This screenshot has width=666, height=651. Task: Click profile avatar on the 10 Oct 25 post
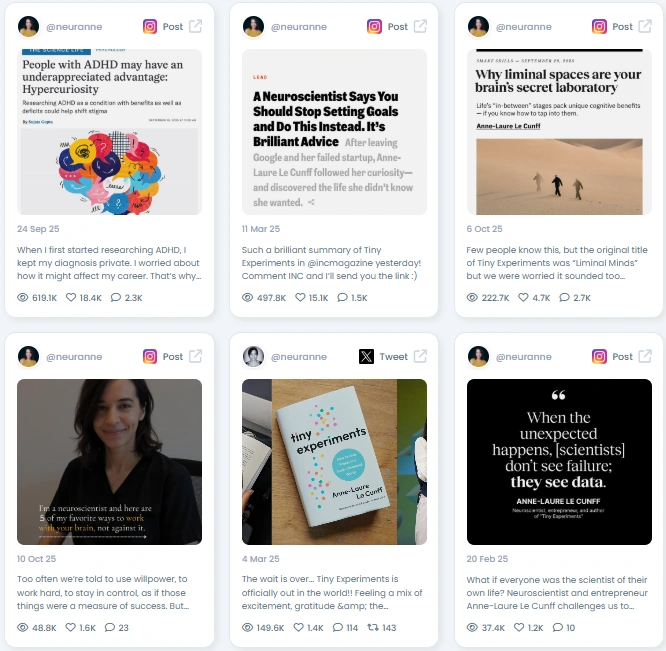(x=28, y=356)
